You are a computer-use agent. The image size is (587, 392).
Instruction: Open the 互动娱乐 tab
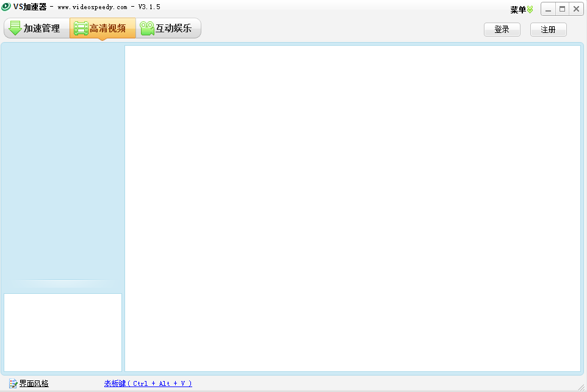pyautogui.click(x=168, y=28)
